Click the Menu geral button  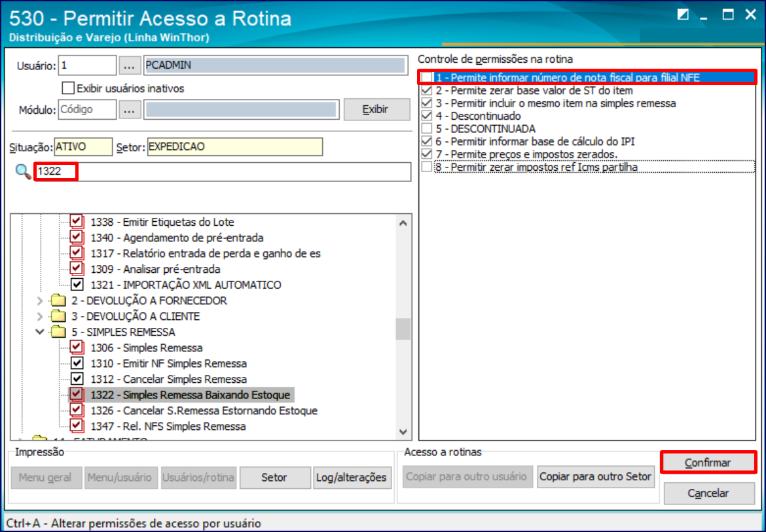click(46, 477)
